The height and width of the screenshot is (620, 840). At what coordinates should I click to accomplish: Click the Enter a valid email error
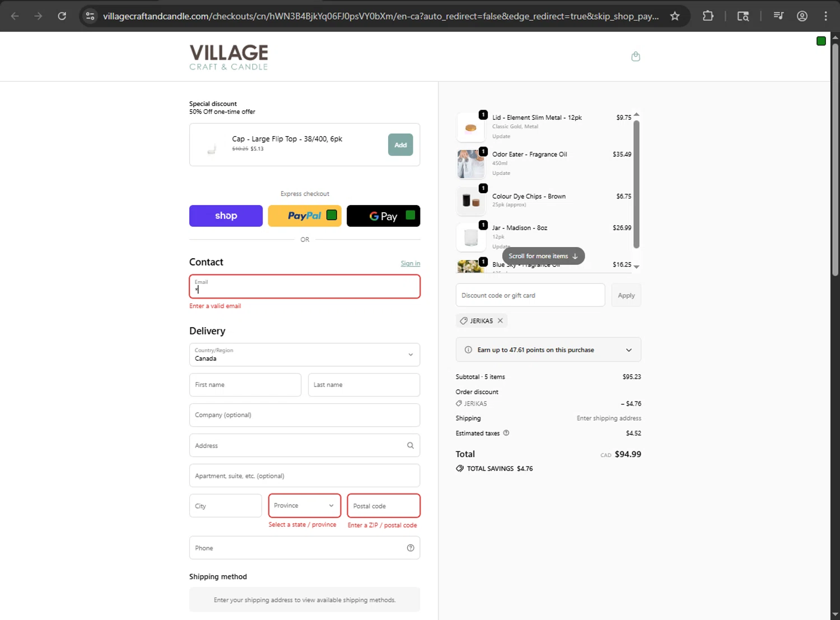(215, 306)
